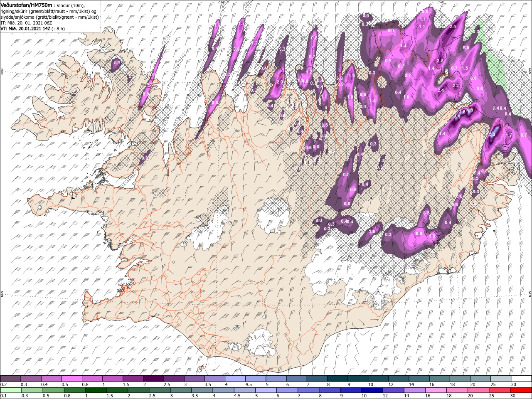The width and height of the screenshot is (532, 399).
Task: Click the 2.0 precipitation value on the map
Action: 280,82
